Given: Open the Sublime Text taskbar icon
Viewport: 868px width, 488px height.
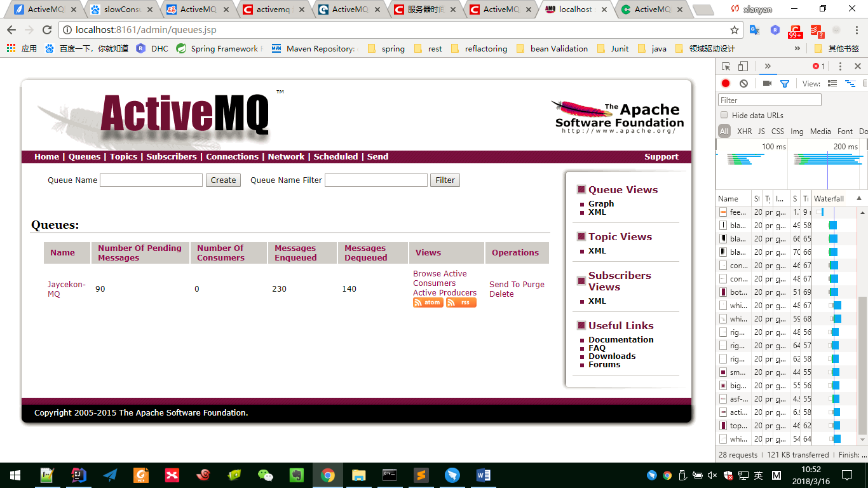Looking at the screenshot, I should (421, 475).
